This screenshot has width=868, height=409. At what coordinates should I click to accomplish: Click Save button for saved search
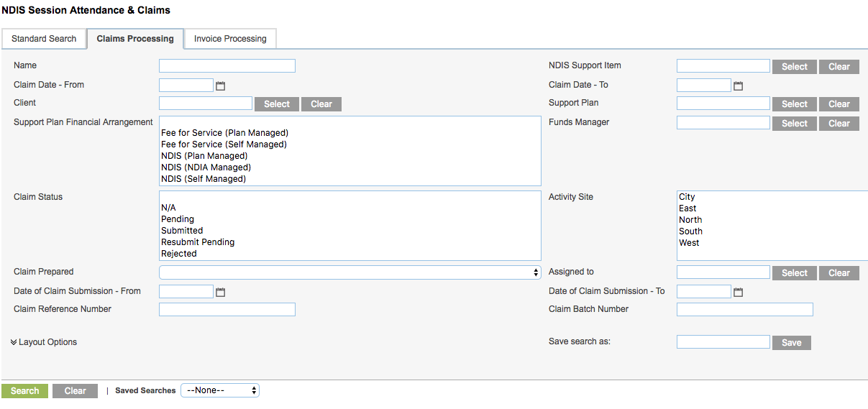tap(792, 343)
